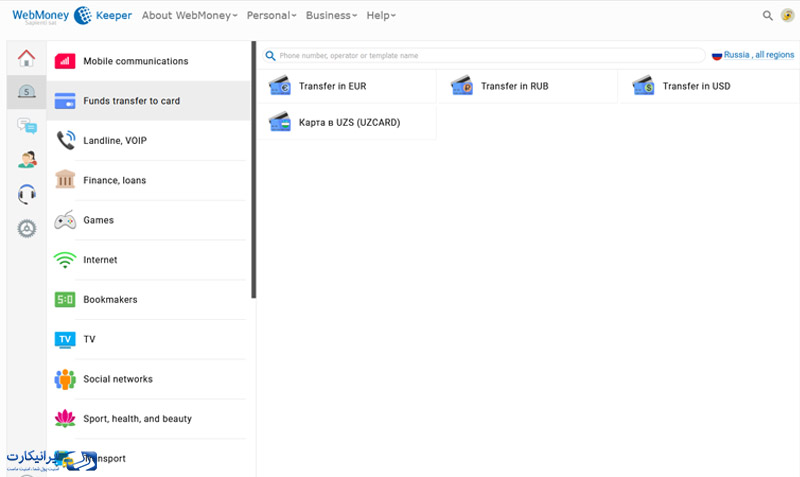Expand the Business menu
Image resolution: width=800 pixels, height=477 pixels.
tap(332, 15)
